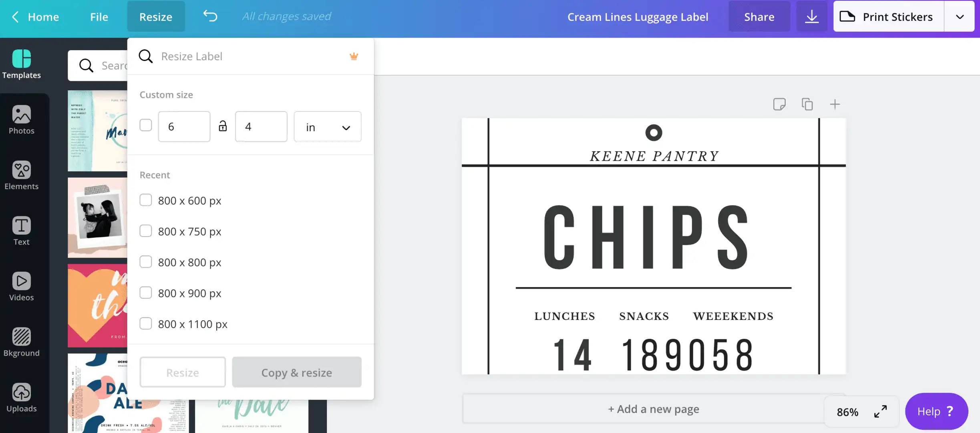
Task: Open the Download dropdown menu
Action: [811, 16]
